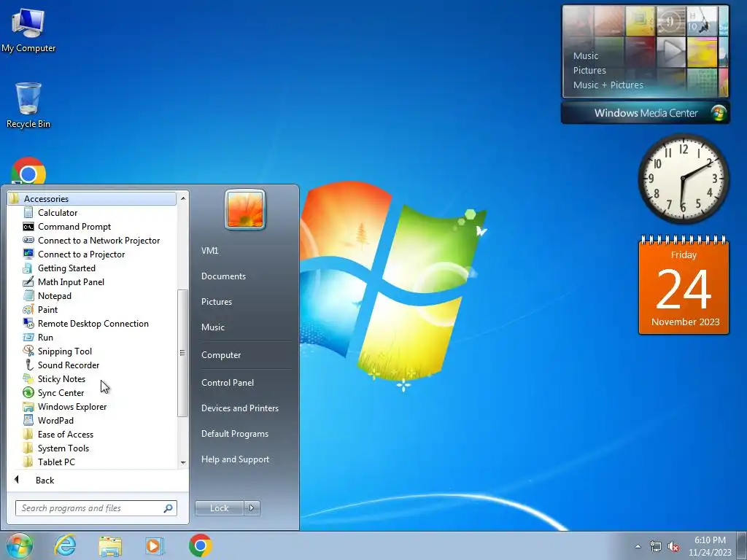Select My Computer desktop icon

click(28, 30)
